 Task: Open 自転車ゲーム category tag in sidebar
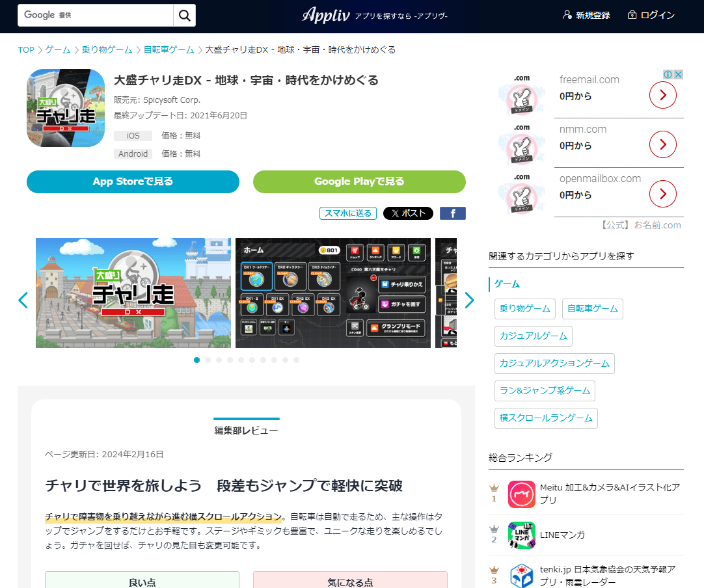(x=593, y=309)
